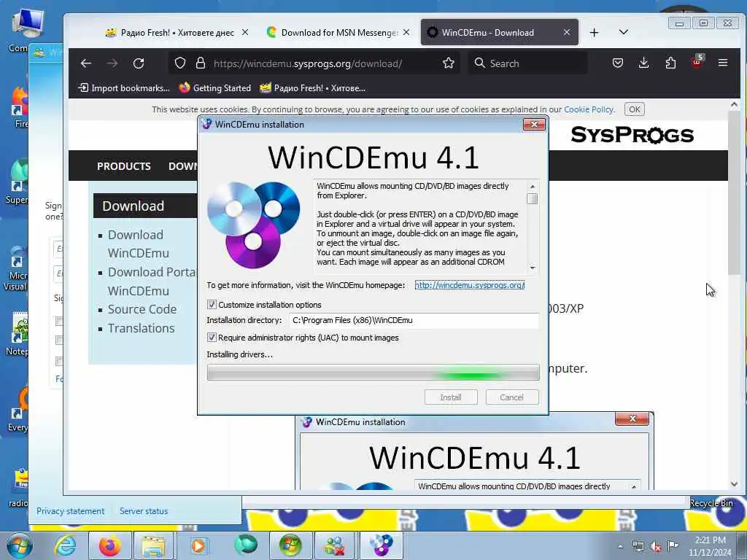Open Import bookmarks toolbar item
747x560 pixels.
(x=124, y=87)
